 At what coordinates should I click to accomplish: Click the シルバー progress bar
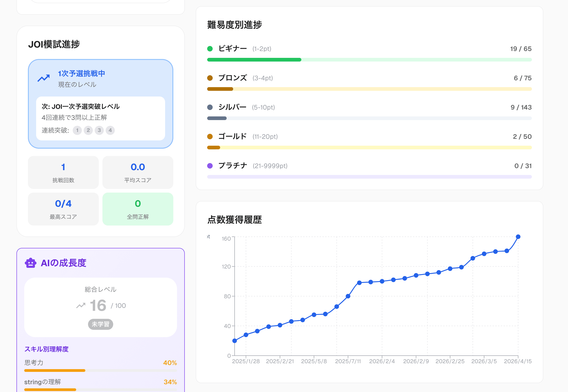tap(369, 118)
